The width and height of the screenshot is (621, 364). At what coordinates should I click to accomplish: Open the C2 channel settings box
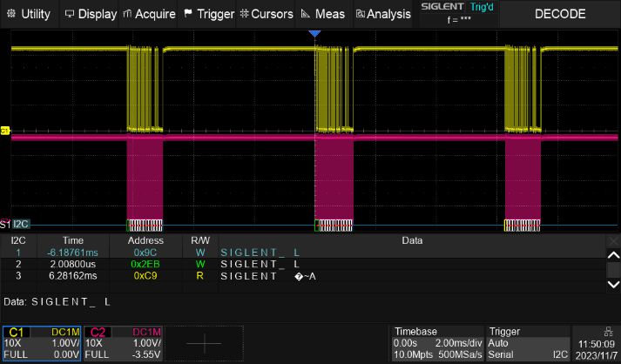point(123,343)
